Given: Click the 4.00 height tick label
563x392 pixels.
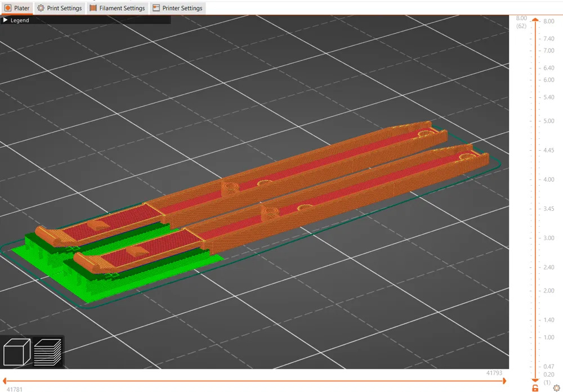Looking at the screenshot, I should click(x=548, y=179).
